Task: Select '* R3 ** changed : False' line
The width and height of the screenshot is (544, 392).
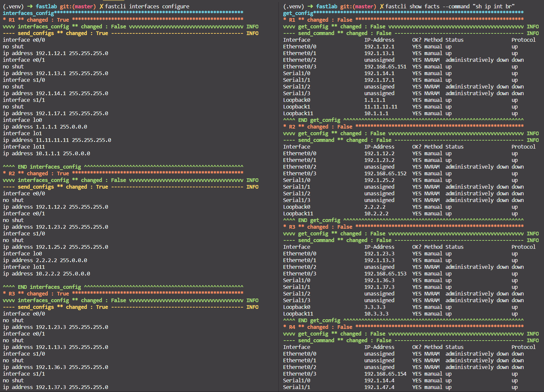Action: [x=403, y=227]
